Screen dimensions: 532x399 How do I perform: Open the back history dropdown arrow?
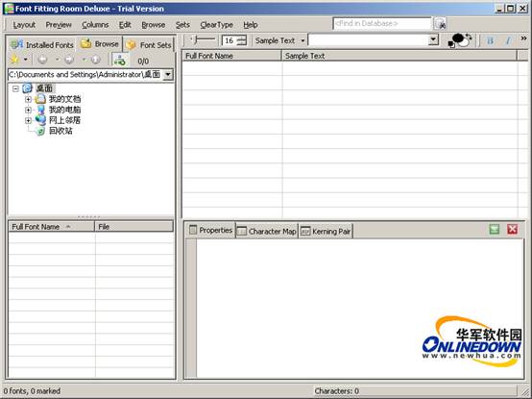tap(57, 60)
